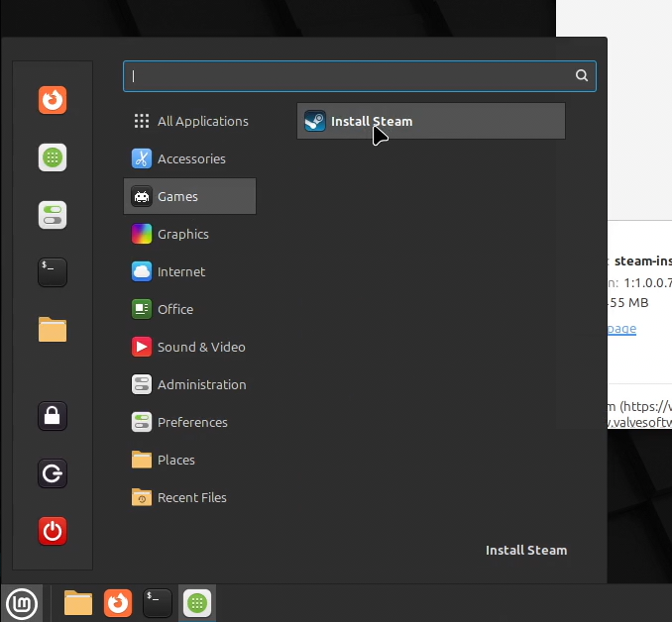The width and height of the screenshot is (672, 622).
Task: Select the All Applications category
Action: click(x=190, y=121)
